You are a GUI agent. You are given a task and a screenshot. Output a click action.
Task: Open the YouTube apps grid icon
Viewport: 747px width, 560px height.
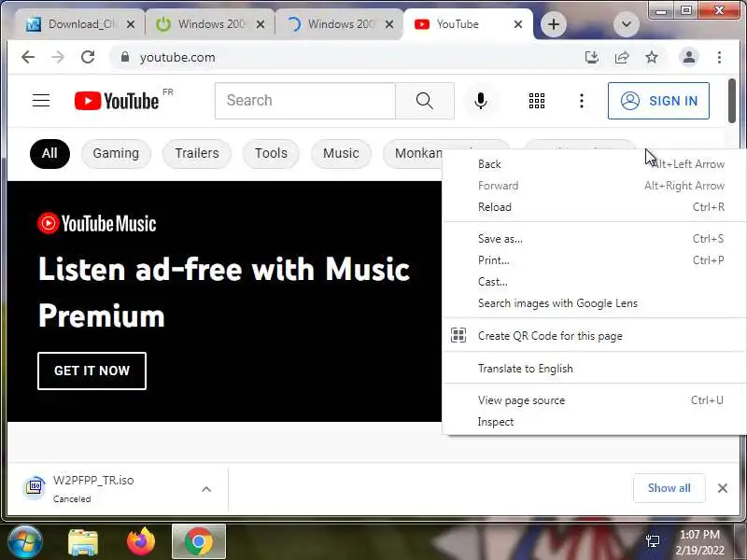537,101
